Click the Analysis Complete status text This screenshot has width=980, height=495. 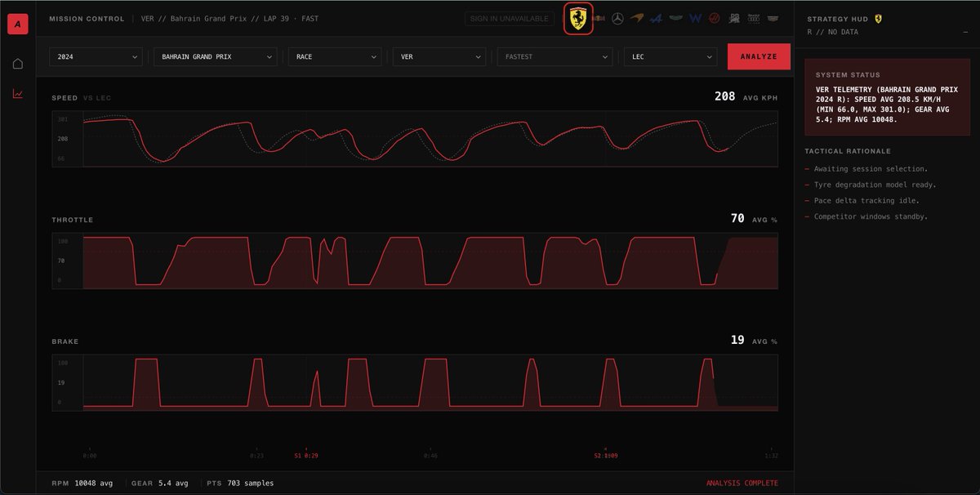(742, 483)
